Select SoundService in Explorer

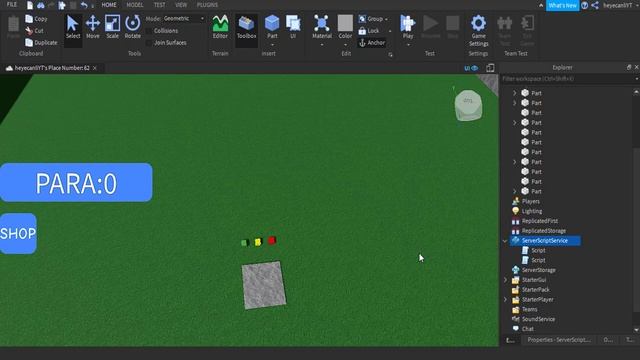coord(538,319)
